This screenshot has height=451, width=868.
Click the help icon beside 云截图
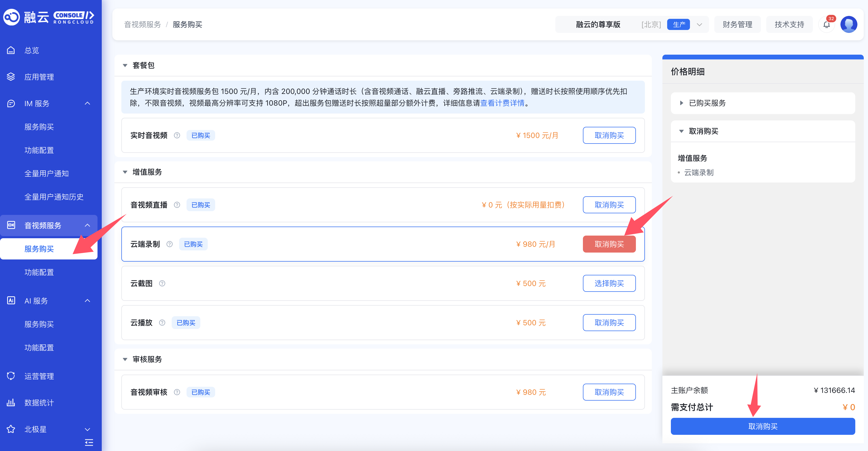[162, 283]
